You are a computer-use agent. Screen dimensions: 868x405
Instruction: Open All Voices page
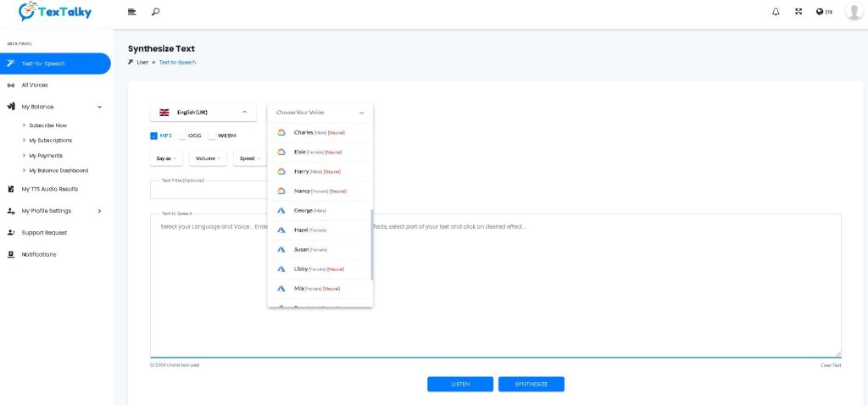pyautogui.click(x=35, y=86)
